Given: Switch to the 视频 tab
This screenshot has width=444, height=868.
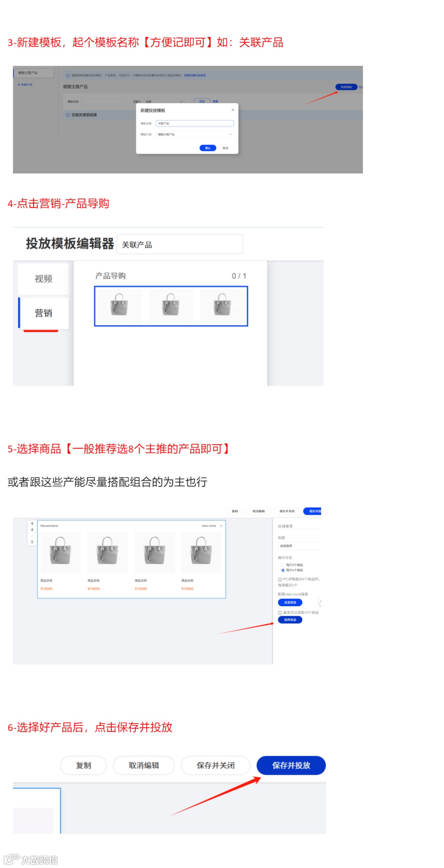Looking at the screenshot, I should click(43, 279).
